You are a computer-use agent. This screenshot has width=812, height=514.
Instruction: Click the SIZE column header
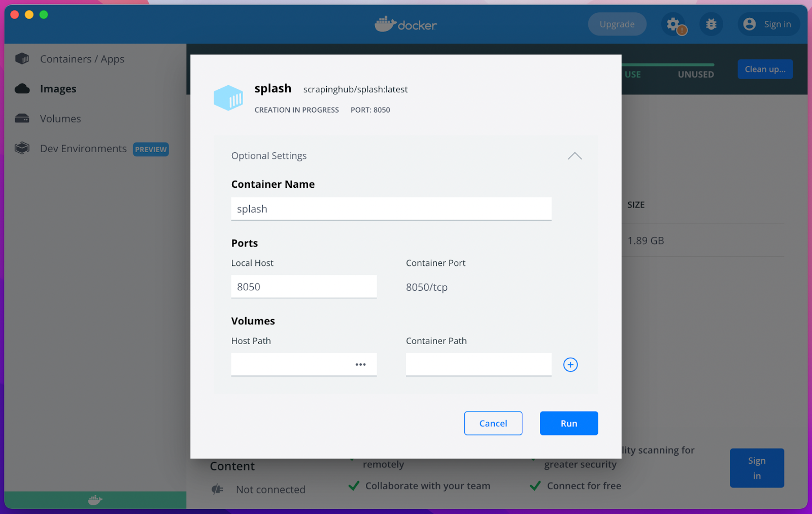coord(636,205)
